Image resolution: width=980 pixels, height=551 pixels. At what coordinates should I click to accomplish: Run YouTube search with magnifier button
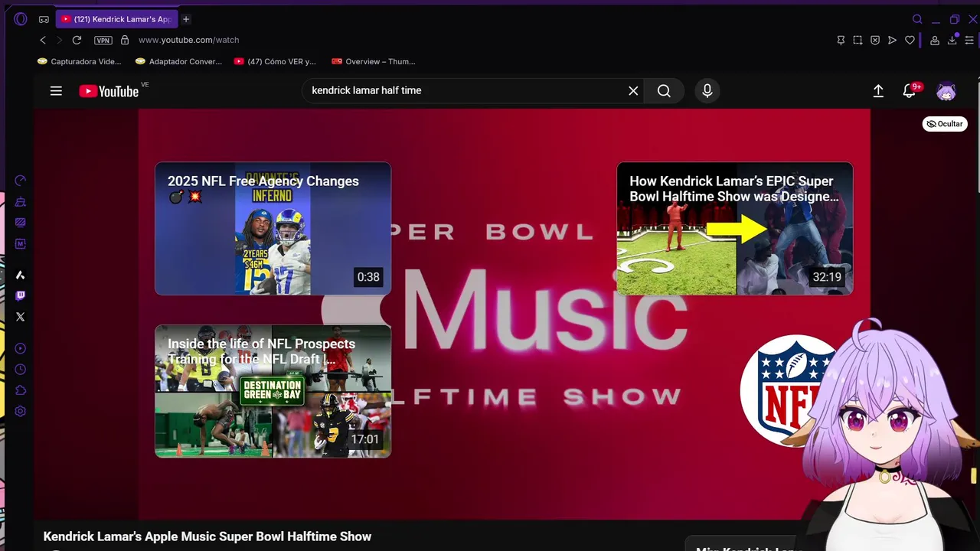(x=664, y=90)
